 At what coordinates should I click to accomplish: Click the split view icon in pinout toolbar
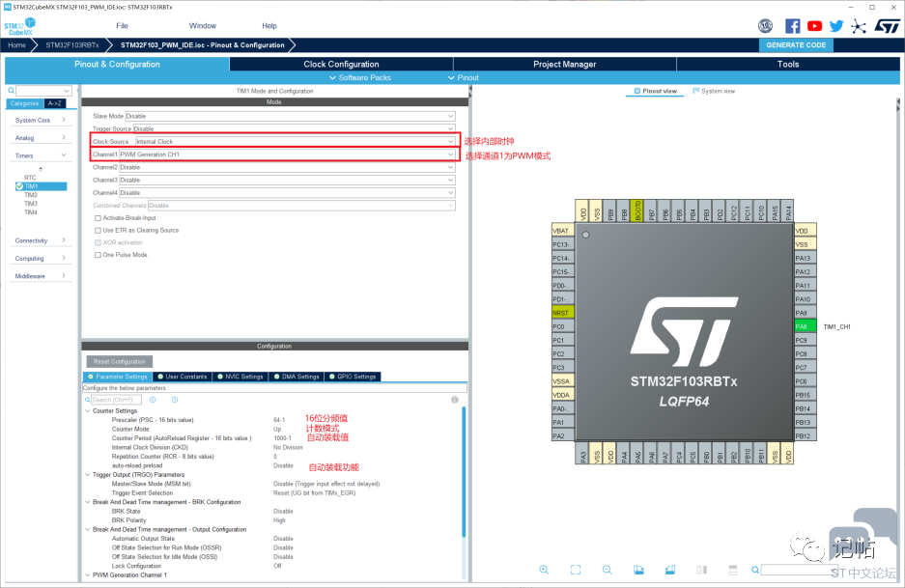pos(702,570)
